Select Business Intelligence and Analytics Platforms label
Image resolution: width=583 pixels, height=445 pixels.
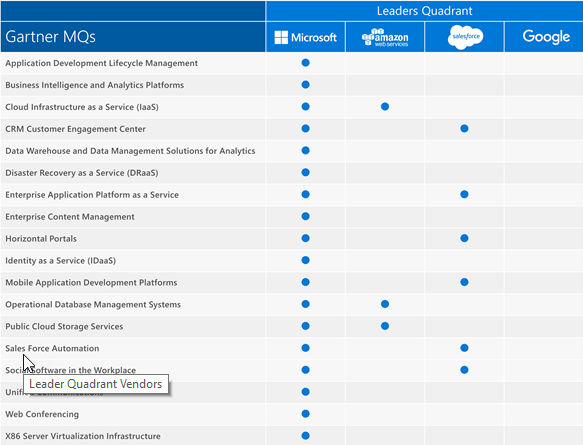tap(94, 85)
